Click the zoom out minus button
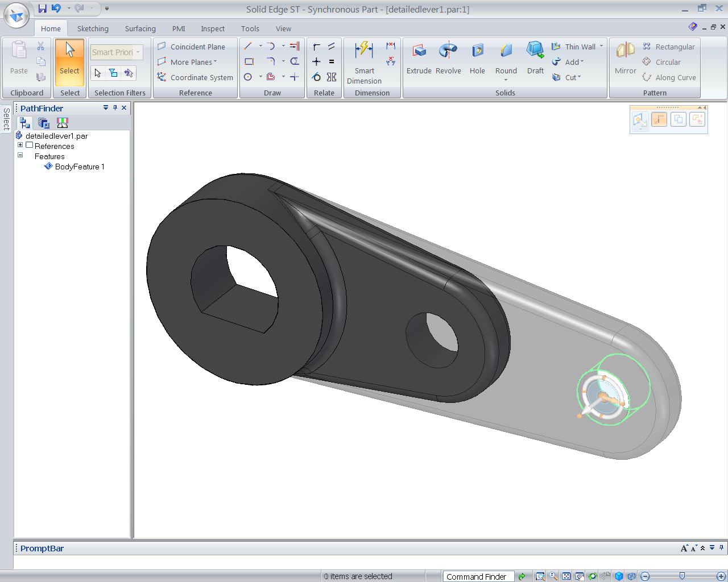728x582 pixels. (x=645, y=576)
